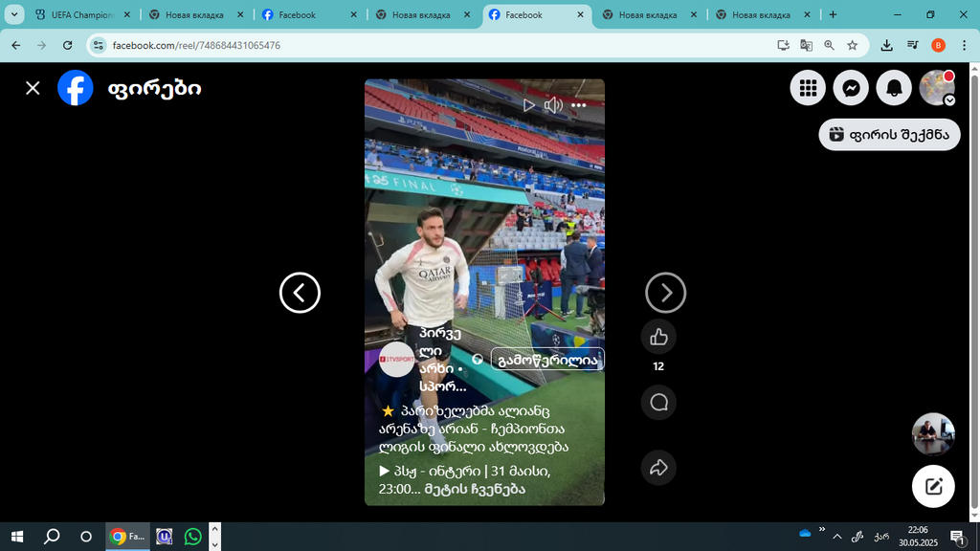Screen dimensions: 980x551
Task: Switch to the other Facebook tab
Action: point(297,14)
